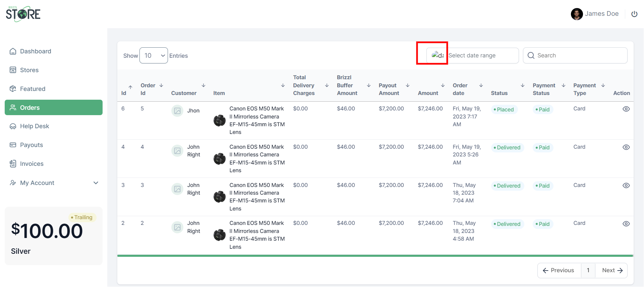Click the camera thumbnail for order 5
Image resolution: width=644 pixels, height=287 pixels.
220,121
